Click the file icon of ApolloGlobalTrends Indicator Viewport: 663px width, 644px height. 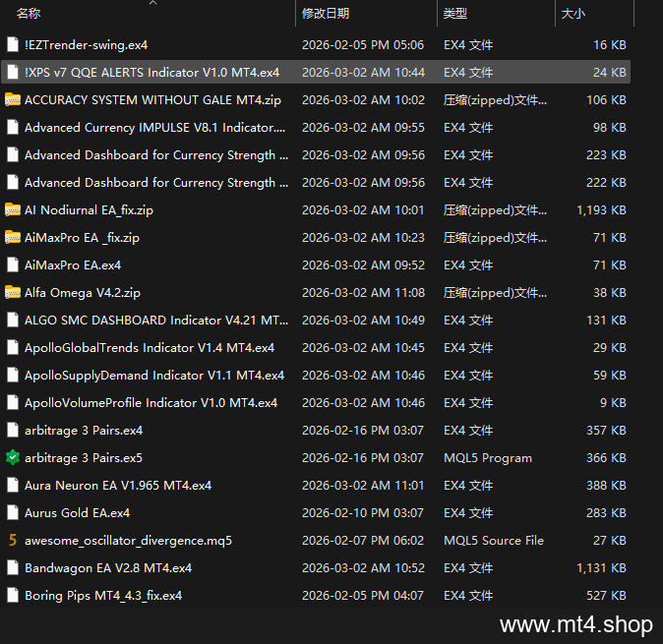(13, 347)
